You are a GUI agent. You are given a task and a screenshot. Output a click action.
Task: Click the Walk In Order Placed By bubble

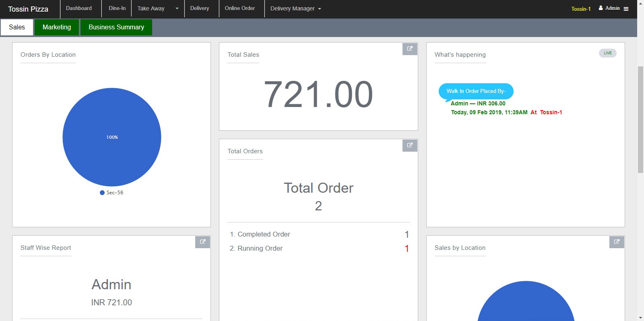coord(476,91)
